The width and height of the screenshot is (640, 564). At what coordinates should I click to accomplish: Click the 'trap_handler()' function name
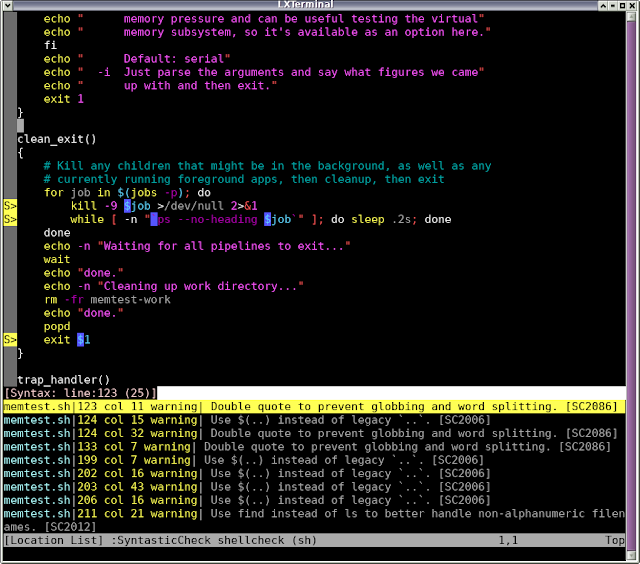(64, 380)
